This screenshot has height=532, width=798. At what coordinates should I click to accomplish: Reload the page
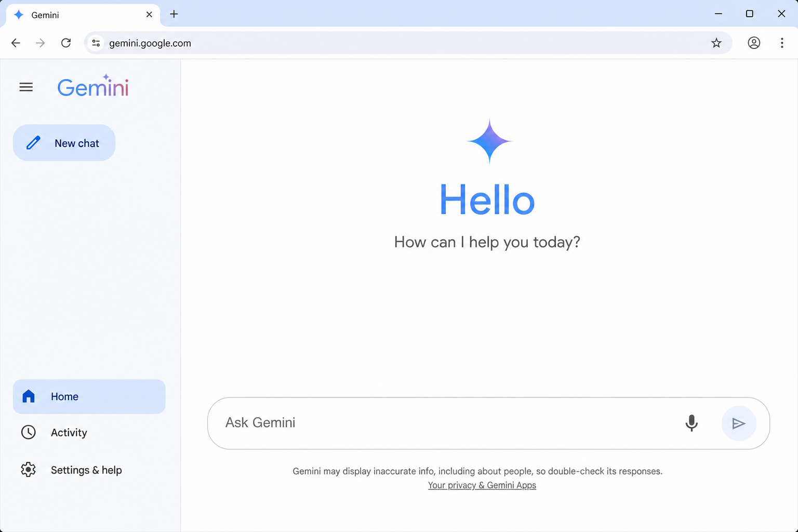[x=66, y=43]
